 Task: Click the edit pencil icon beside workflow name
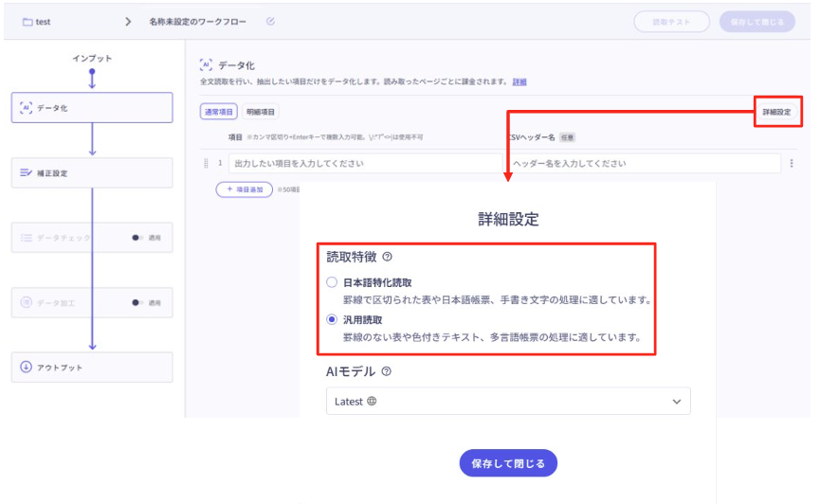coord(271,22)
